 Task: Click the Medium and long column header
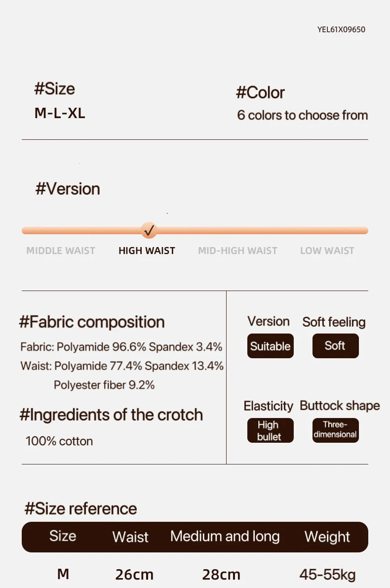[225, 536]
